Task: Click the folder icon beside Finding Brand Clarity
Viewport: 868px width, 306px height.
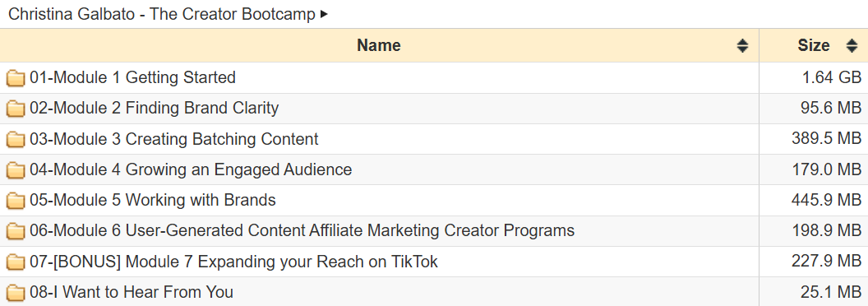Action: 16,109
